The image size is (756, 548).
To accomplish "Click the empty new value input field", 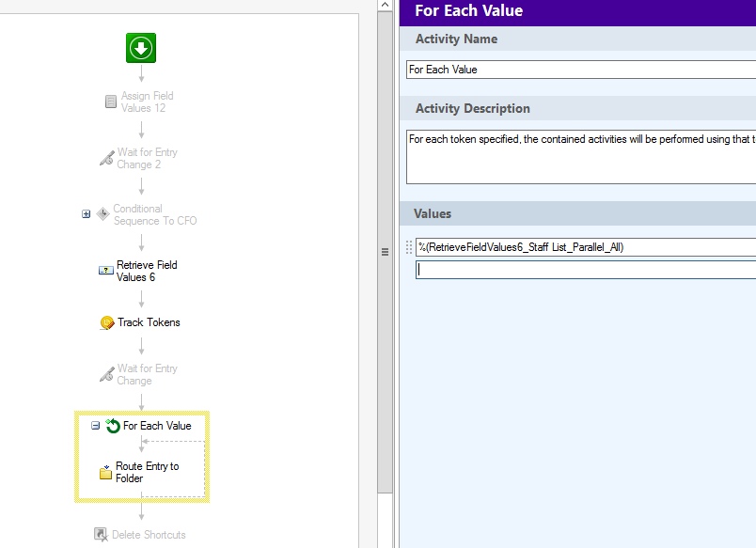I will pos(586,270).
